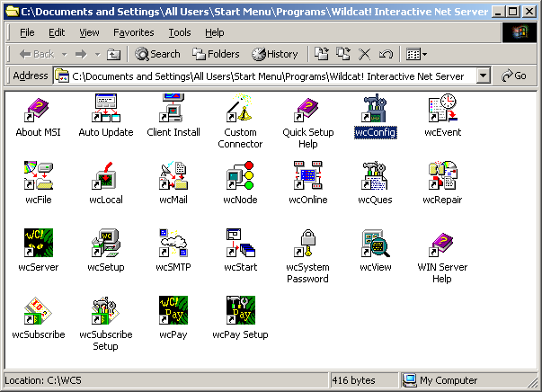Click the Copy To toolbar button
Image resolution: width=542 pixels, height=392 pixels.
(343, 54)
